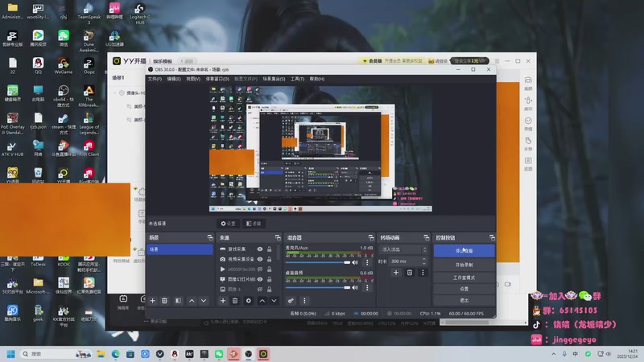Enable 工作室模式 studio mode

click(x=464, y=278)
